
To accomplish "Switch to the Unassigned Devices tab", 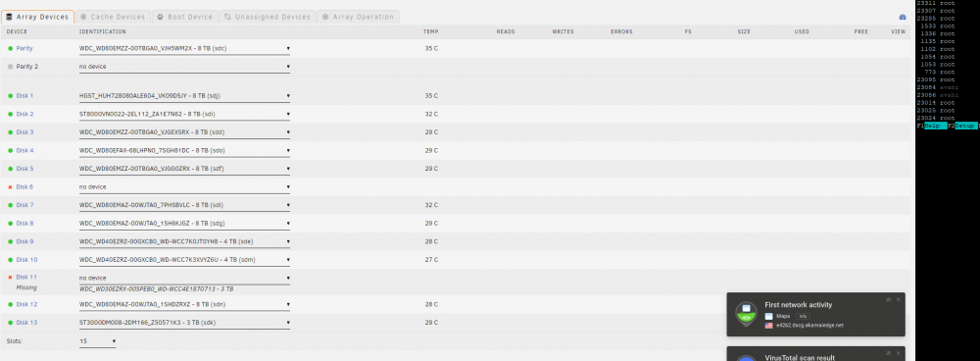I will tap(268, 17).
